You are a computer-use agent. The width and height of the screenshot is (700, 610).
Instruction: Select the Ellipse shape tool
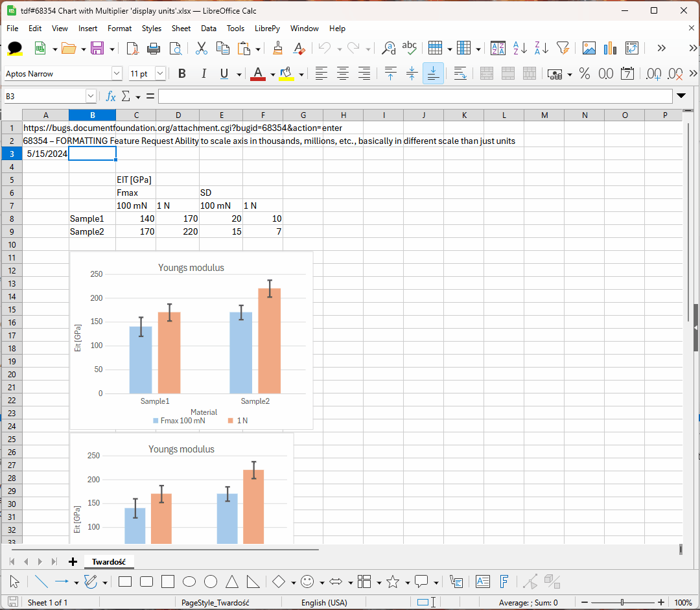coord(189,581)
